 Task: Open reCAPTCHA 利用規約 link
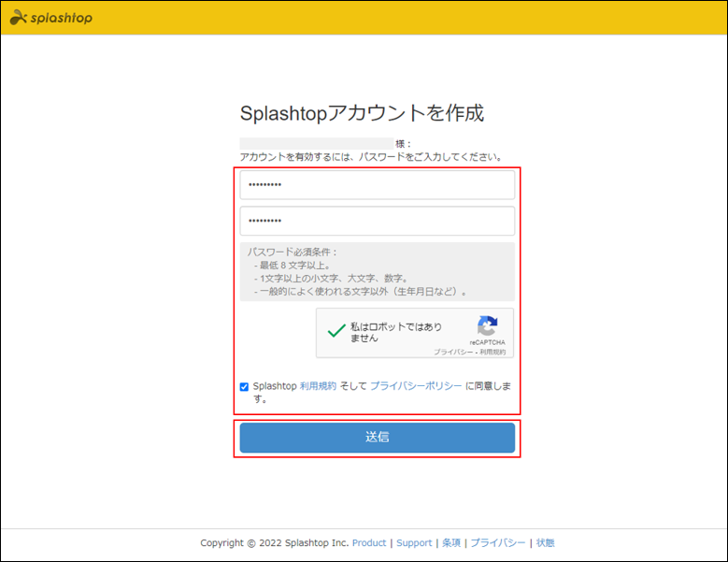click(492, 352)
